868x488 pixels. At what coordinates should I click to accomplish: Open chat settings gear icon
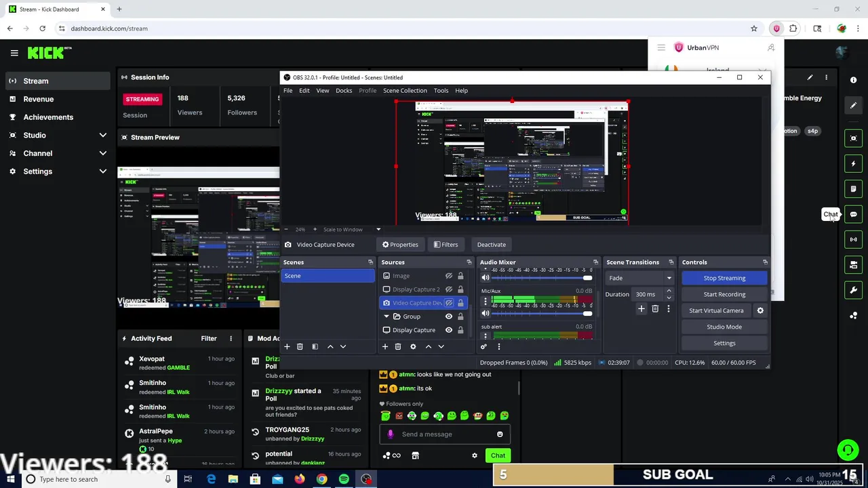point(475,455)
